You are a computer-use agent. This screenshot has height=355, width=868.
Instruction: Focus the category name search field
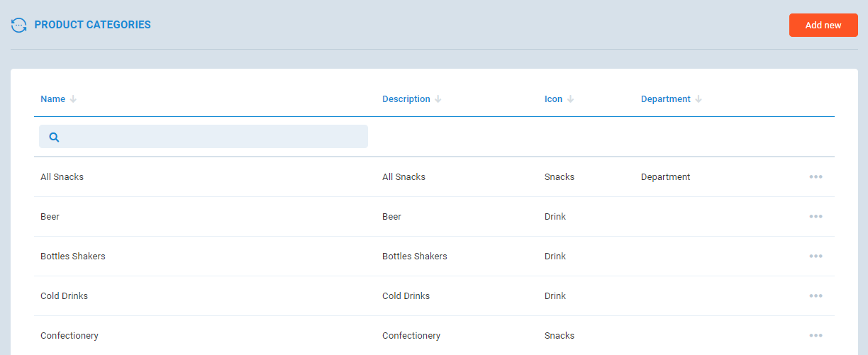[213, 137]
